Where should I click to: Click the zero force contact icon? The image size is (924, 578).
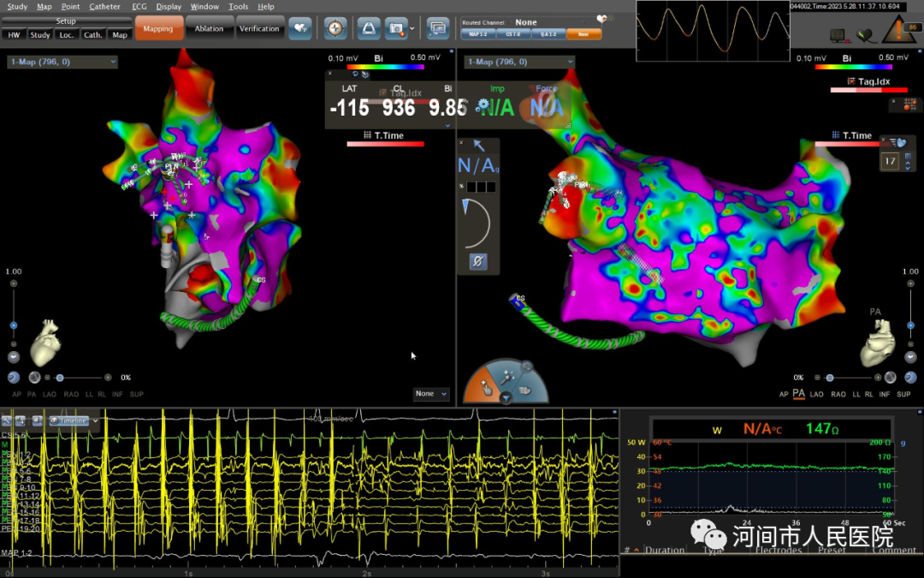478,262
